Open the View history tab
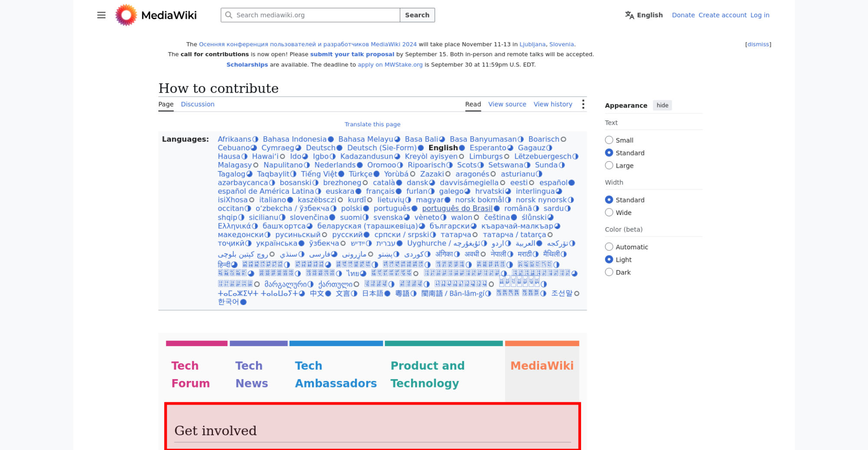Screen dimensions: 868x450 [x=553, y=104]
